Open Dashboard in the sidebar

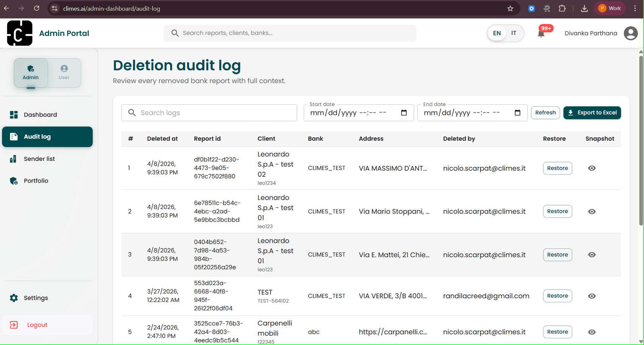(x=47, y=115)
